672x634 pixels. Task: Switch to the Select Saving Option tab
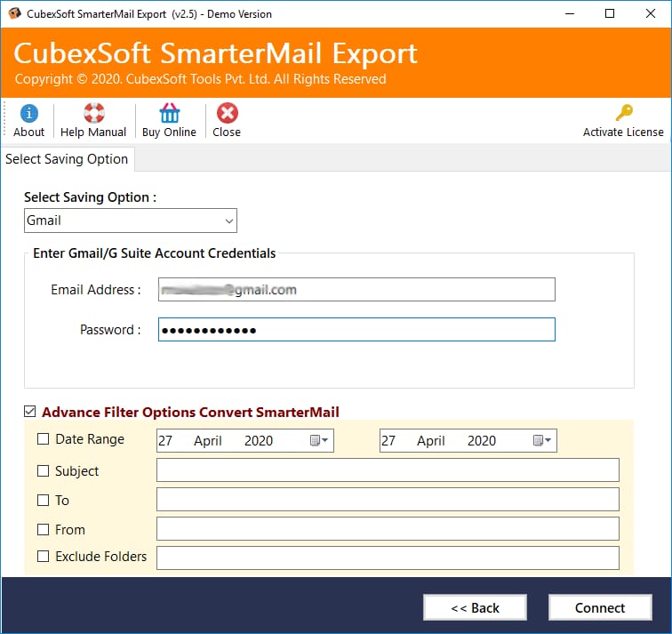tap(67, 159)
